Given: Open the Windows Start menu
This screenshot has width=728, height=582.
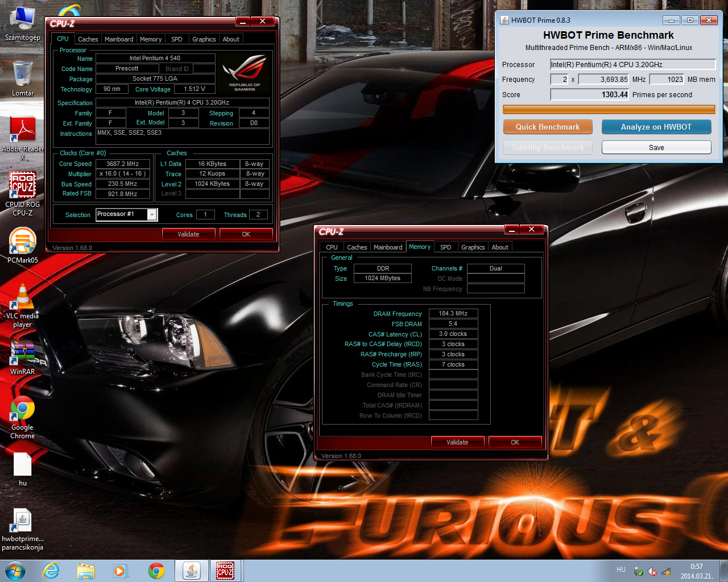Looking at the screenshot, I should click(15, 571).
